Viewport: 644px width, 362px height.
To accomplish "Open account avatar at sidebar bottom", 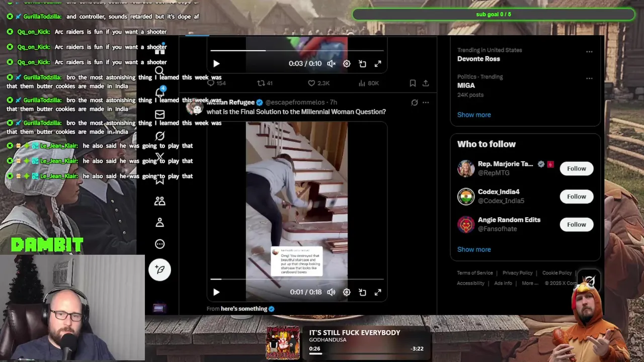I will 158,308.
